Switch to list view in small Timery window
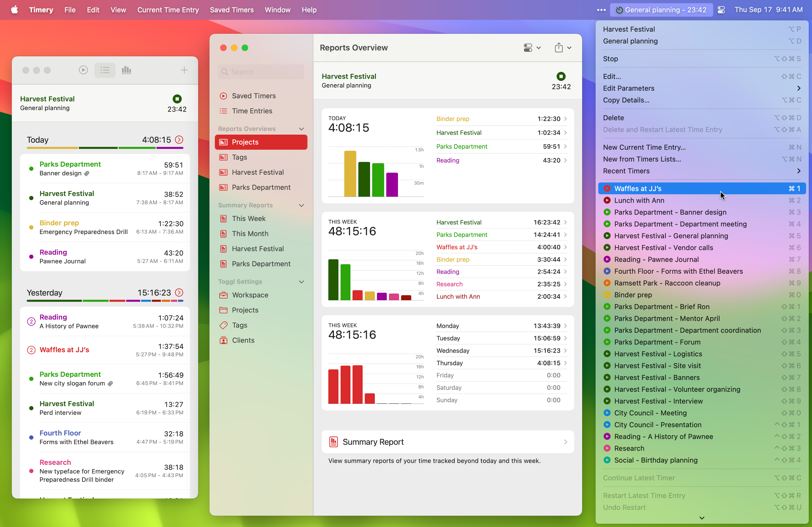 point(105,70)
